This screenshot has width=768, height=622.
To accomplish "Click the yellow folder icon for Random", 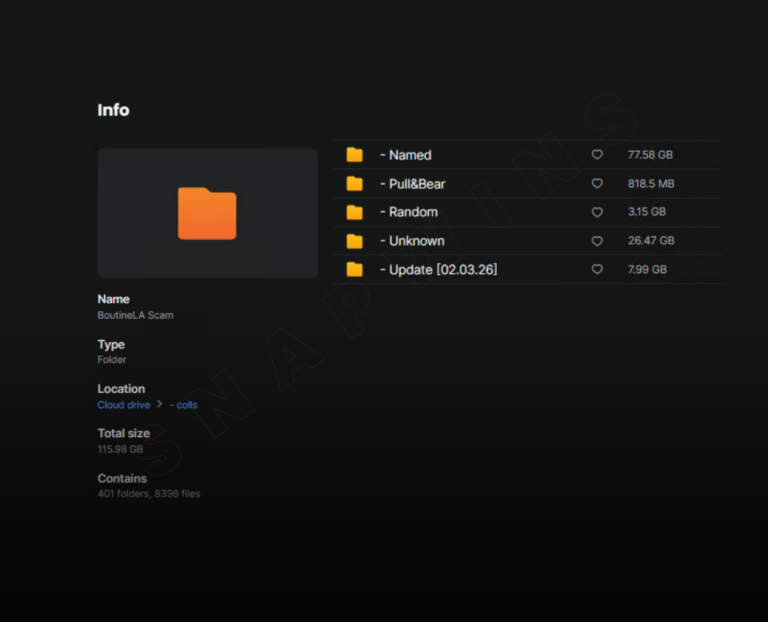I will coord(354,212).
